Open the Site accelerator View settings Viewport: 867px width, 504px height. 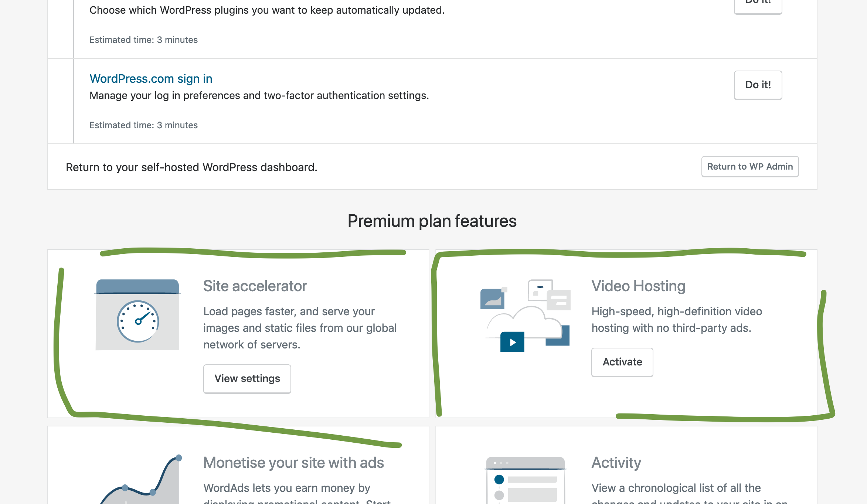coord(247,379)
